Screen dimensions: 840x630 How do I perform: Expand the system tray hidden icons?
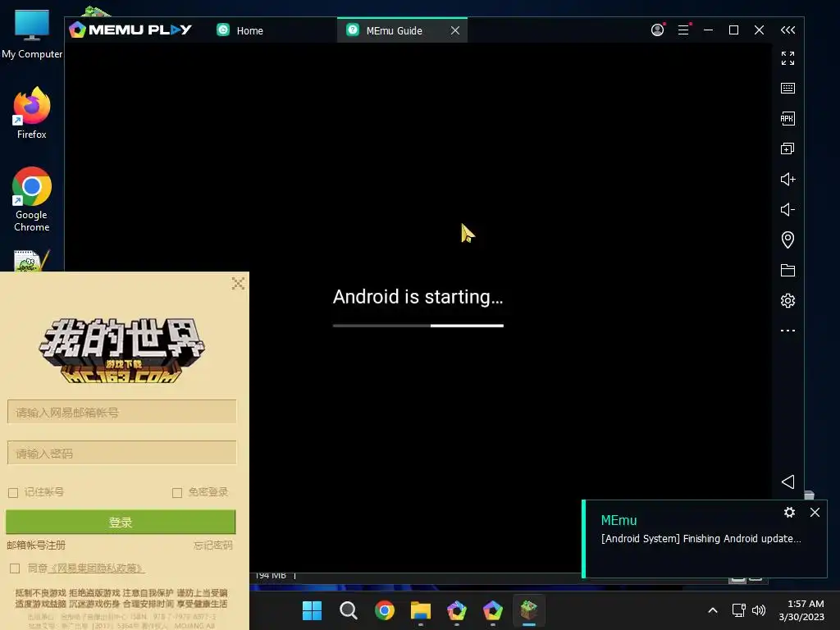713,610
